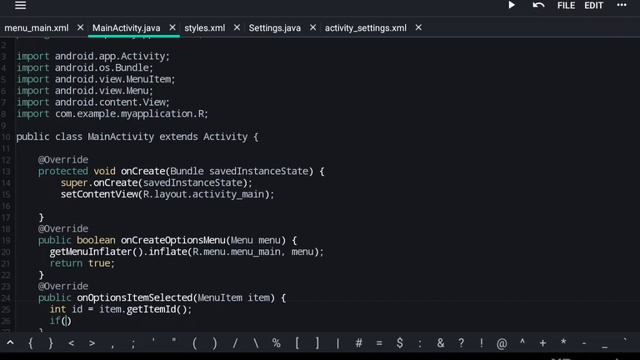This screenshot has height=360, width=640.
Task: Run the project with the play button
Action: (x=511, y=5)
